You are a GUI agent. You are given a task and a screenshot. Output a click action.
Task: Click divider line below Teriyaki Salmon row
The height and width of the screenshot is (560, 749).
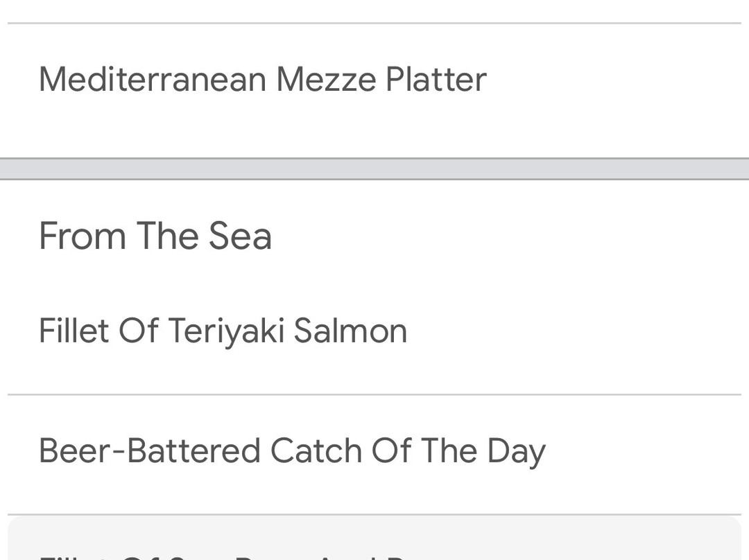[x=374, y=394]
